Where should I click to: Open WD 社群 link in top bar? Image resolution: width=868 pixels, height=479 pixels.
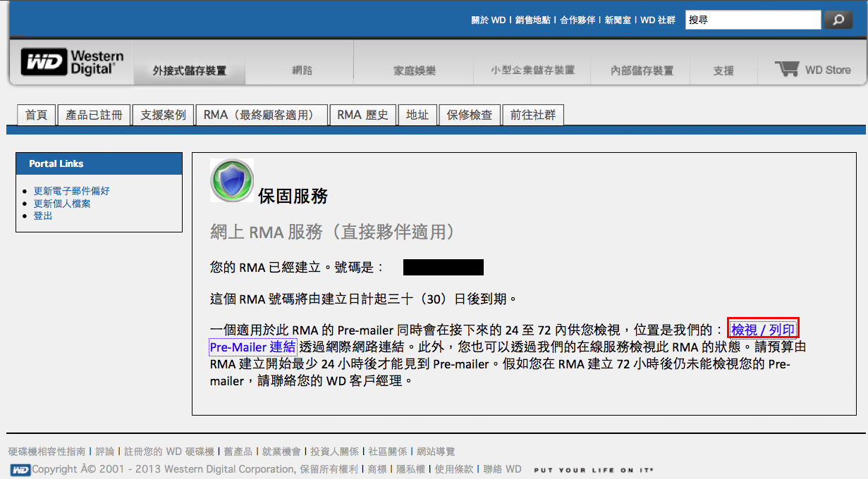657,20
